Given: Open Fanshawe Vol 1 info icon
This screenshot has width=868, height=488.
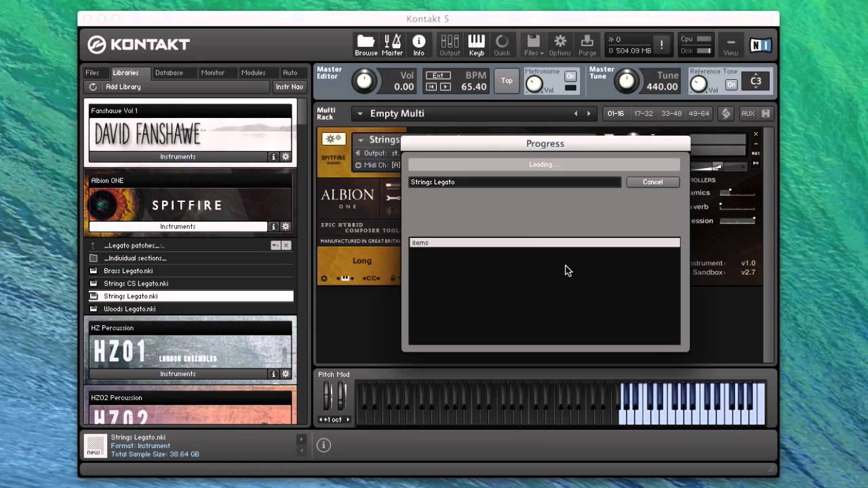Looking at the screenshot, I should tap(274, 157).
